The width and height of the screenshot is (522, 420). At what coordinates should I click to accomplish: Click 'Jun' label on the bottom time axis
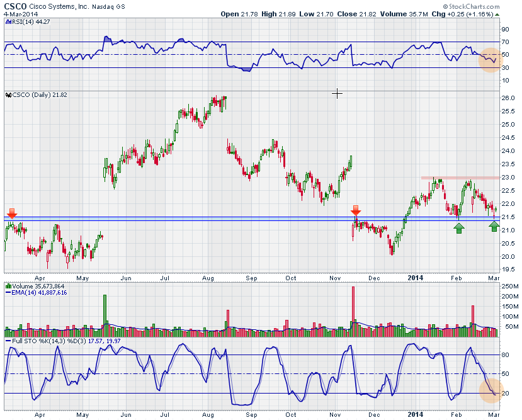pos(126,415)
